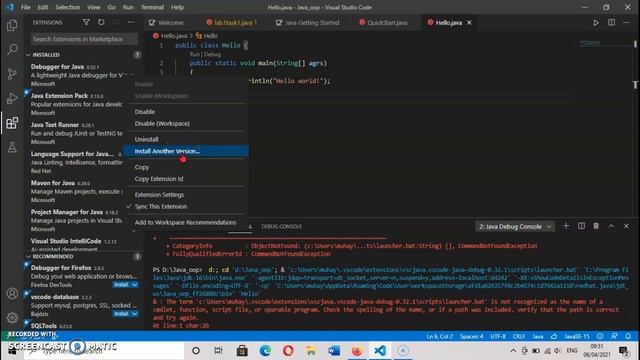Open Source Control view
Viewport: 640px width, 360px height.
pos(12,74)
